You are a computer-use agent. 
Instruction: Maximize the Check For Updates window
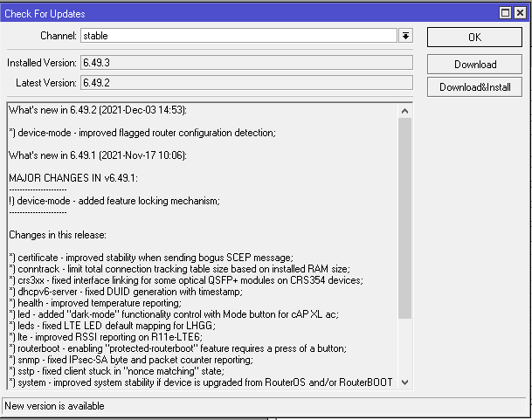(x=505, y=13)
